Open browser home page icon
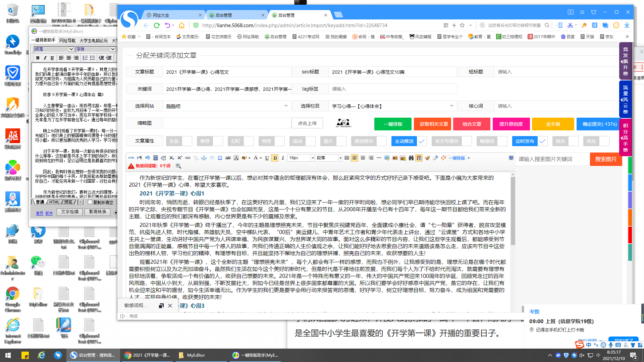Image resolution: width=644 pixels, height=362 pixels. click(181, 25)
